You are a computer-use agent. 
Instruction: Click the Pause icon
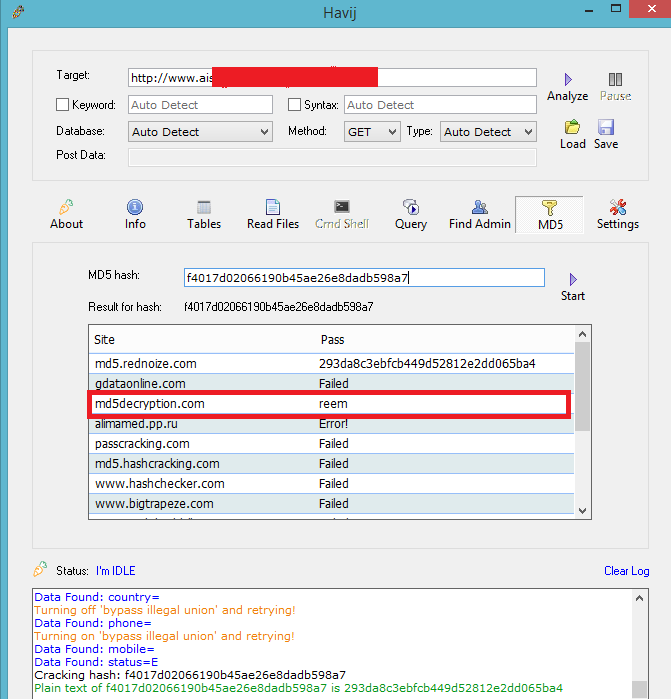[x=615, y=80]
